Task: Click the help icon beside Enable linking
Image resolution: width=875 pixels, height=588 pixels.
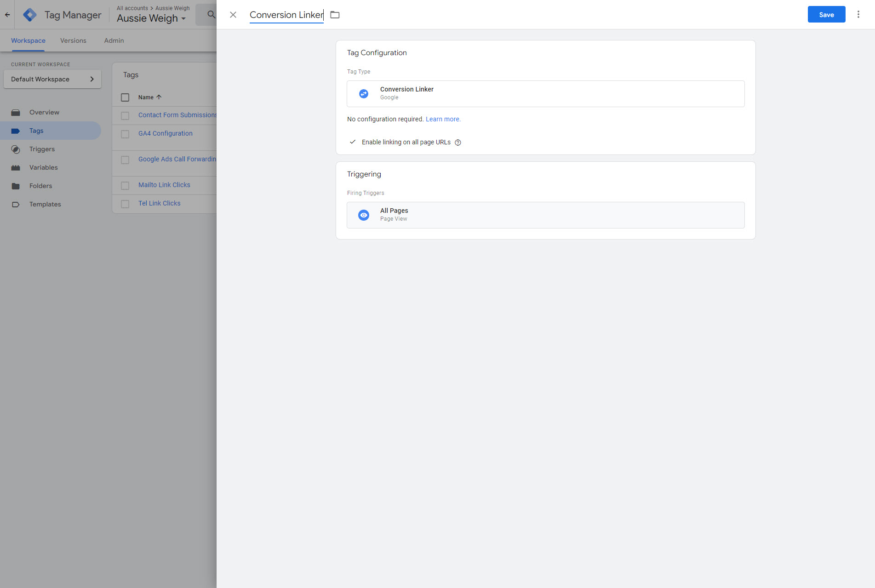Action: click(458, 143)
